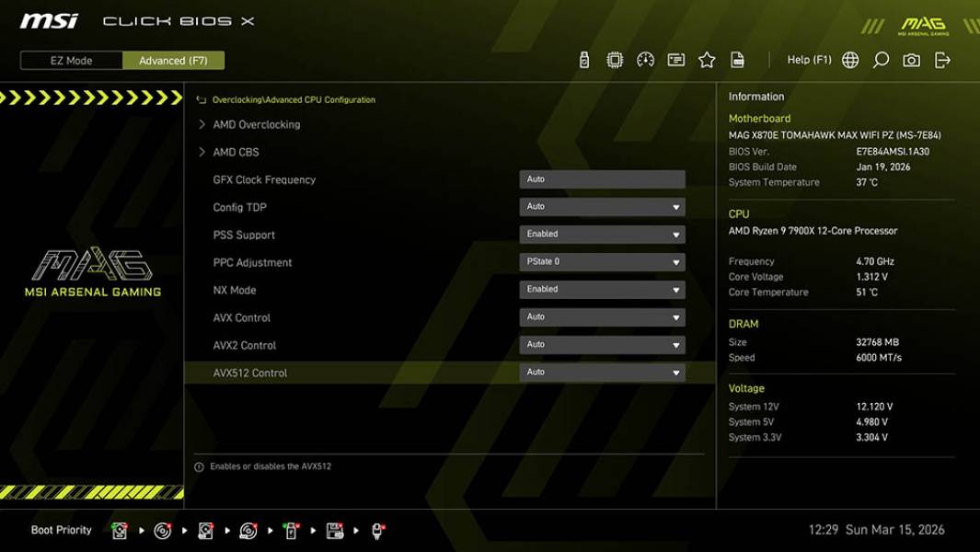
Task: Toggle PSS Support setting
Action: tap(602, 234)
